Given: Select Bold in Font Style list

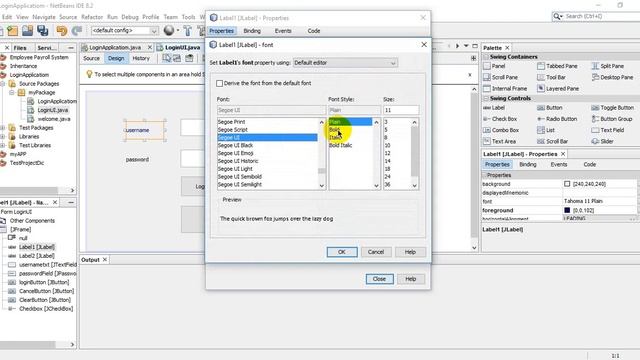Looking at the screenshot, I should [334, 130].
